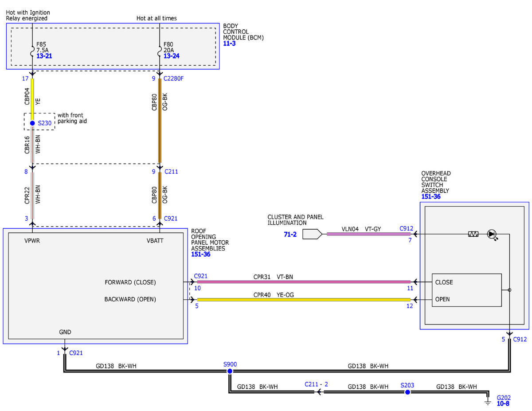Follow the 13-24 fuse F80 reference

(171, 56)
